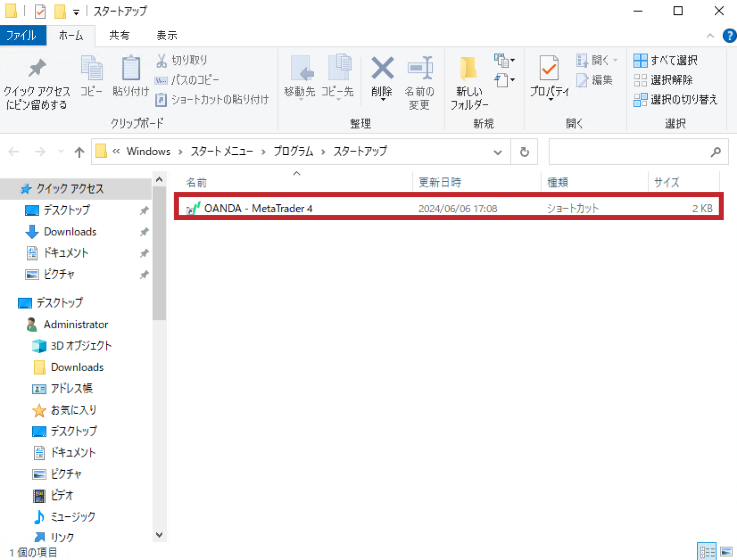Viewport: 737px width, 560px height.
Task: Click the 削除 (Delete) X icon
Action: (382, 68)
